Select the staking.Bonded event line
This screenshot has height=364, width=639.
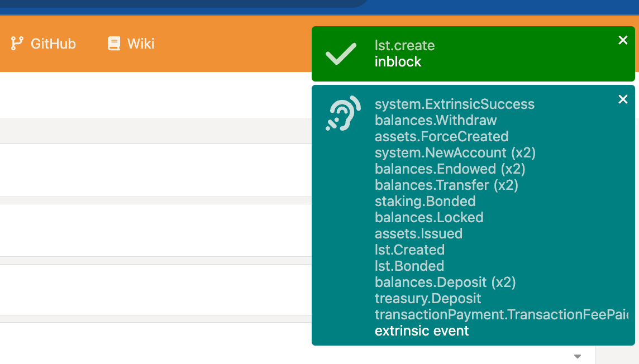click(x=425, y=202)
